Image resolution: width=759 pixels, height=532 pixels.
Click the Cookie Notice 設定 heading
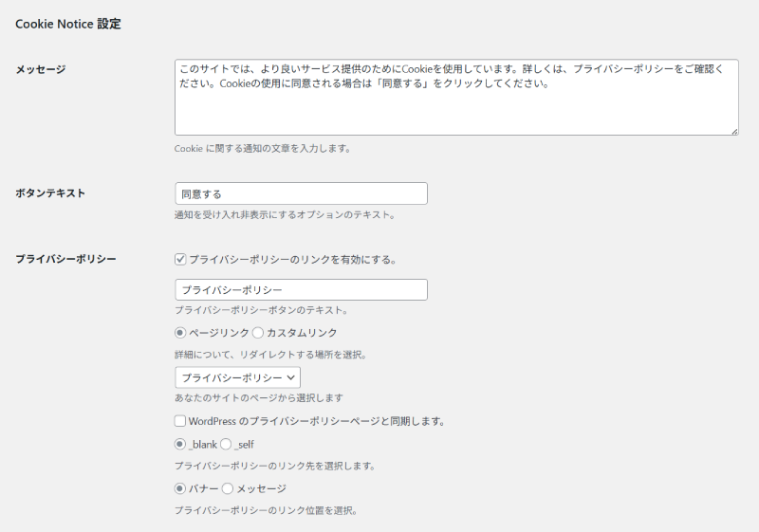point(68,24)
